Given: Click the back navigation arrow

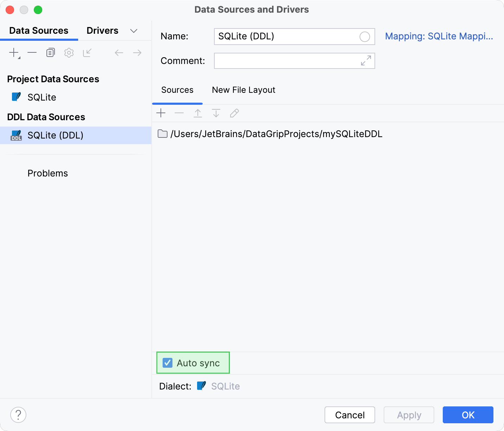Looking at the screenshot, I should coord(119,52).
